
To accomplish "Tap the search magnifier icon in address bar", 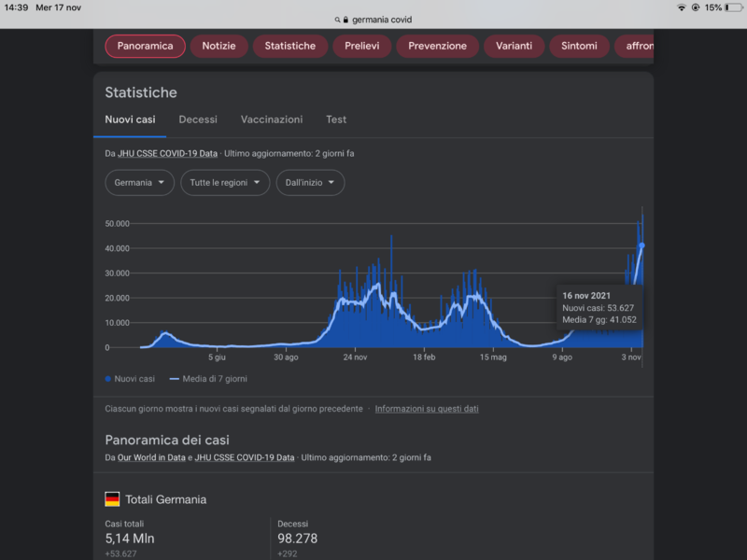I will coord(337,20).
